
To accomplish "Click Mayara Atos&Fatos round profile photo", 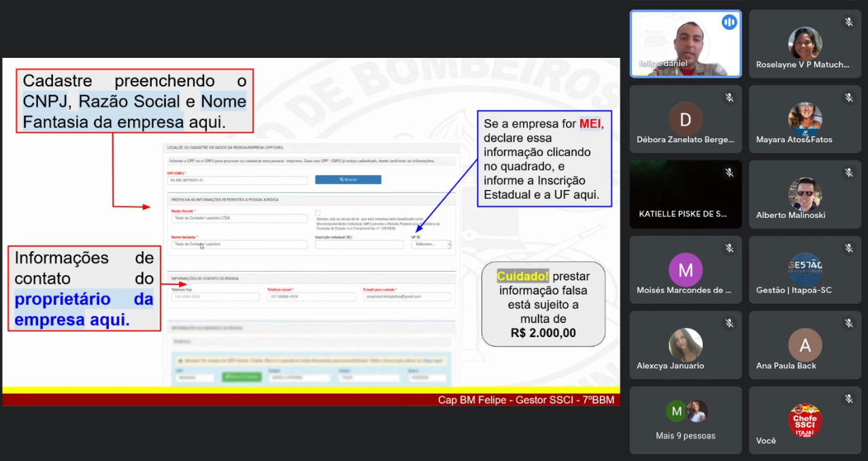I will [x=805, y=119].
